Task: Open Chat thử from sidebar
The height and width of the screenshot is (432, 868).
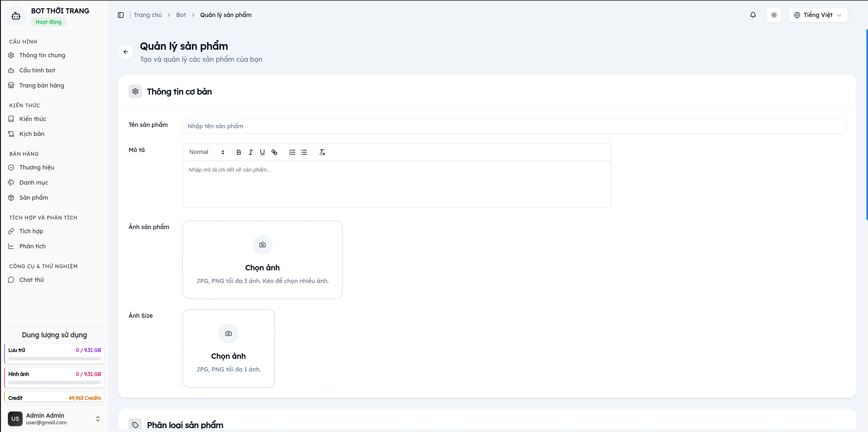Action: coord(31,279)
